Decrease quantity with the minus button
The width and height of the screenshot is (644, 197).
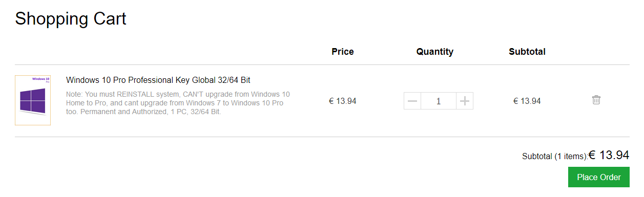click(412, 101)
